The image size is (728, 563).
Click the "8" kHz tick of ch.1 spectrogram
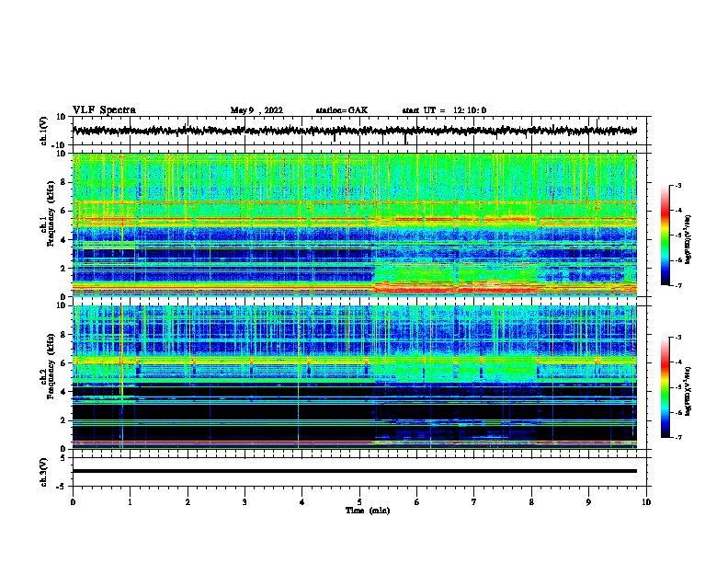[63, 182]
